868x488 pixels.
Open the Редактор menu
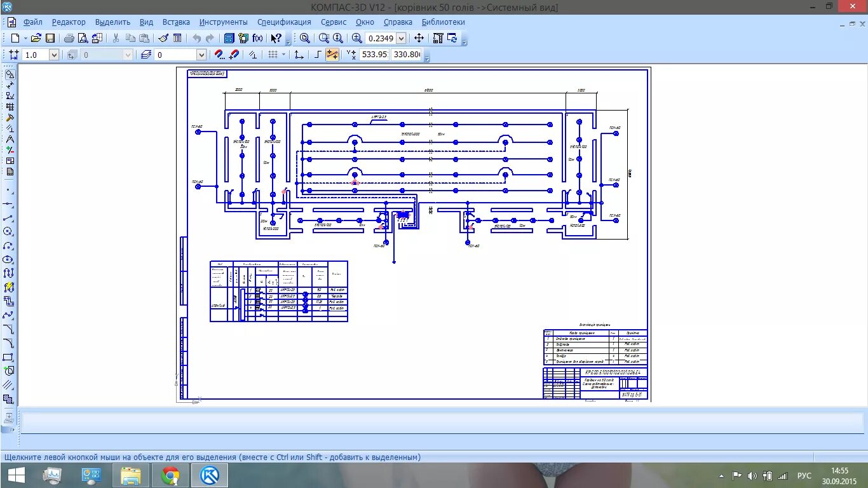tap(69, 22)
